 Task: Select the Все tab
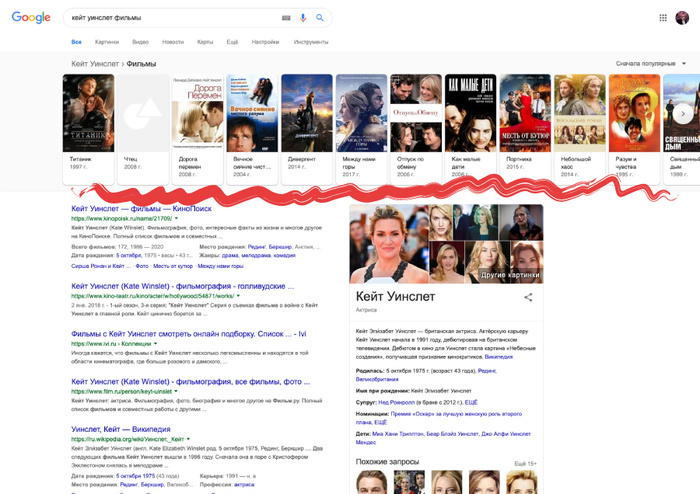[76, 42]
